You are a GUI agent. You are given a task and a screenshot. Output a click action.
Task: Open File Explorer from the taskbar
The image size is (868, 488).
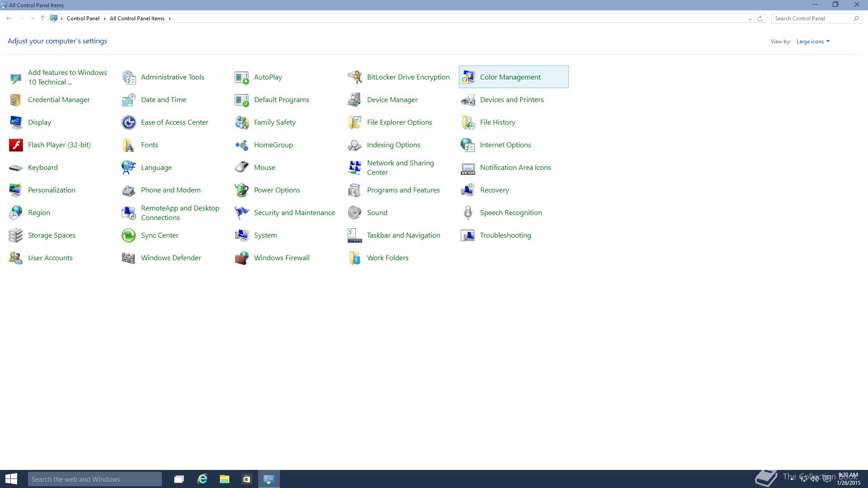(x=224, y=479)
